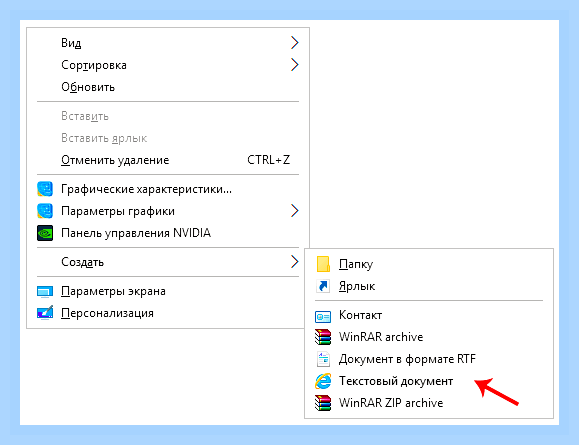Image resolution: width=579 pixels, height=445 pixels.
Task: Click the WinRAR ZIP archive books icon
Action: tap(323, 403)
